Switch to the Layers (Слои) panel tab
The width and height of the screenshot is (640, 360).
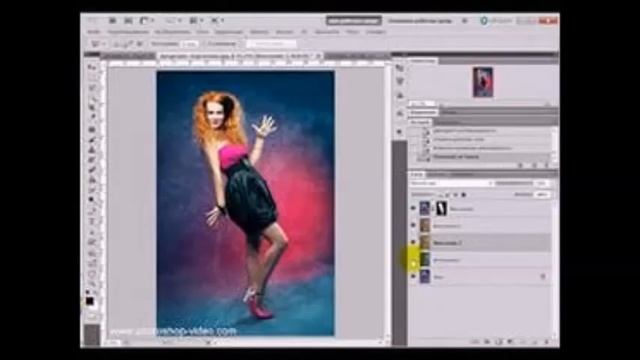417,175
